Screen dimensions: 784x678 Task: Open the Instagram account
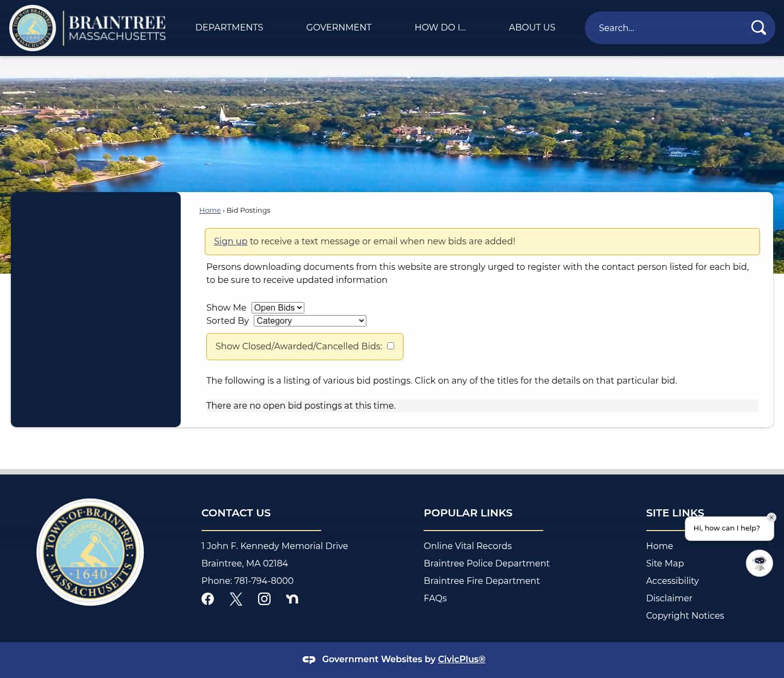click(264, 599)
